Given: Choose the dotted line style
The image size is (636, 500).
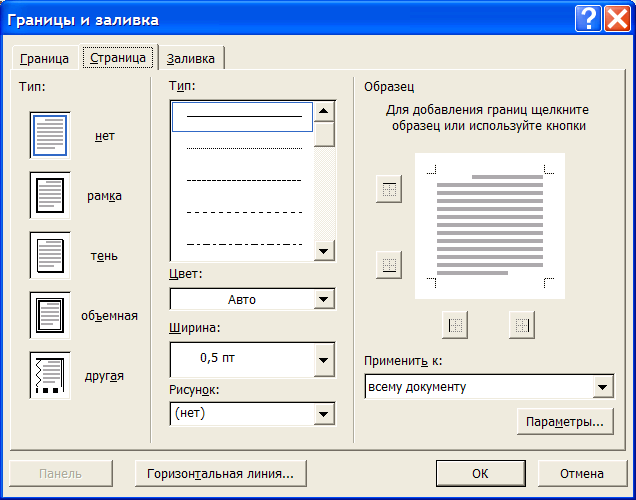Looking at the screenshot, I should (x=243, y=148).
